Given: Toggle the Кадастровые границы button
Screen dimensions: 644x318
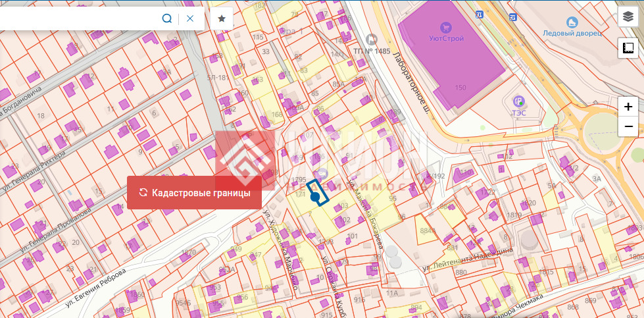Looking at the screenshot, I should [195, 193].
